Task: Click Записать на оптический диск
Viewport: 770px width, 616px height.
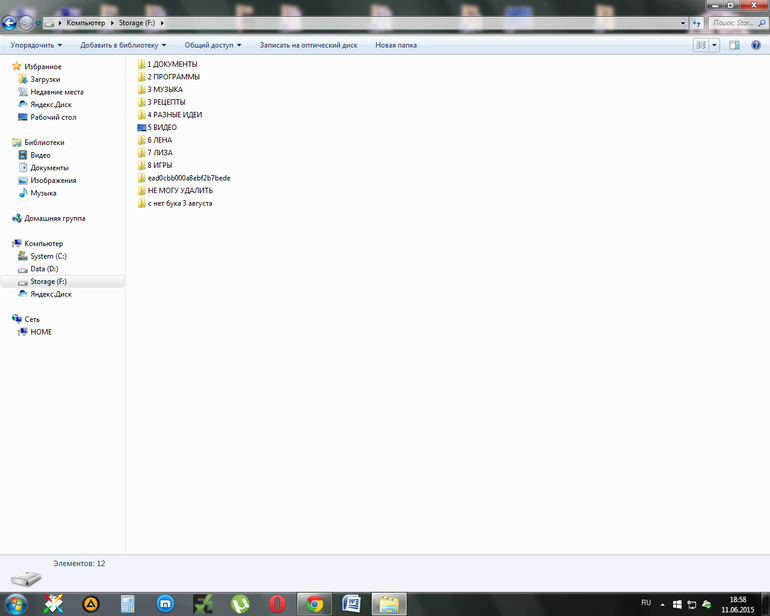Action: (308, 45)
